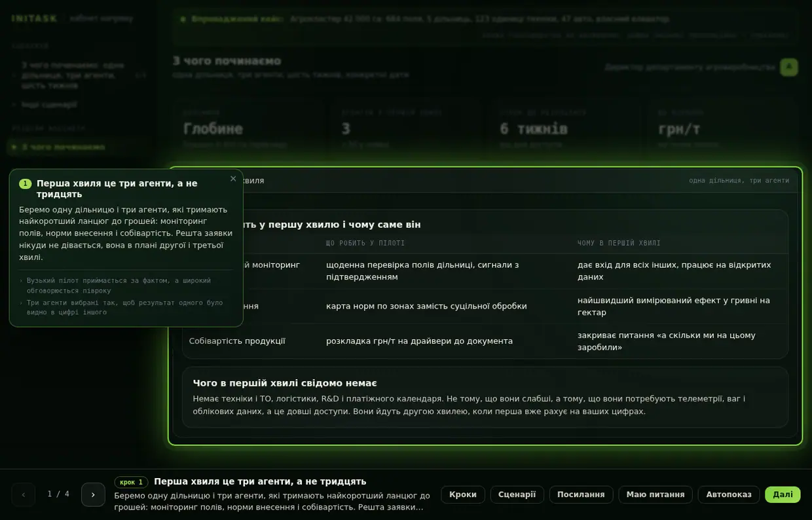Select the highlighted З чого починаємо section in sidebar
The image size is (812, 520).
pos(77,147)
